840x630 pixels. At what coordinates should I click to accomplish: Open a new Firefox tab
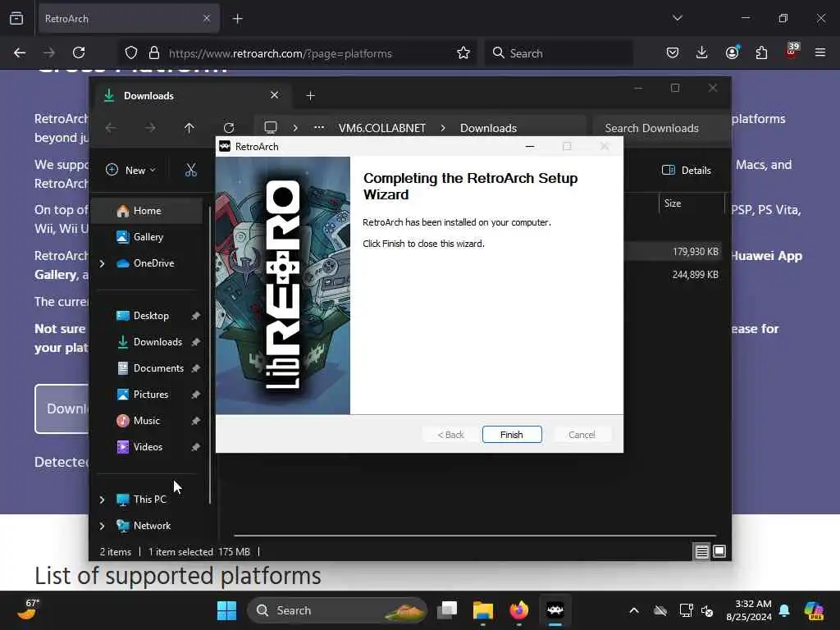[x=237, y=19]
